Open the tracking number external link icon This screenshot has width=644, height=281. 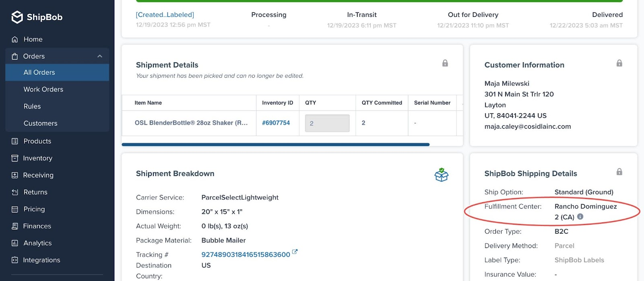pyautogui.click(x=295, y=252)
